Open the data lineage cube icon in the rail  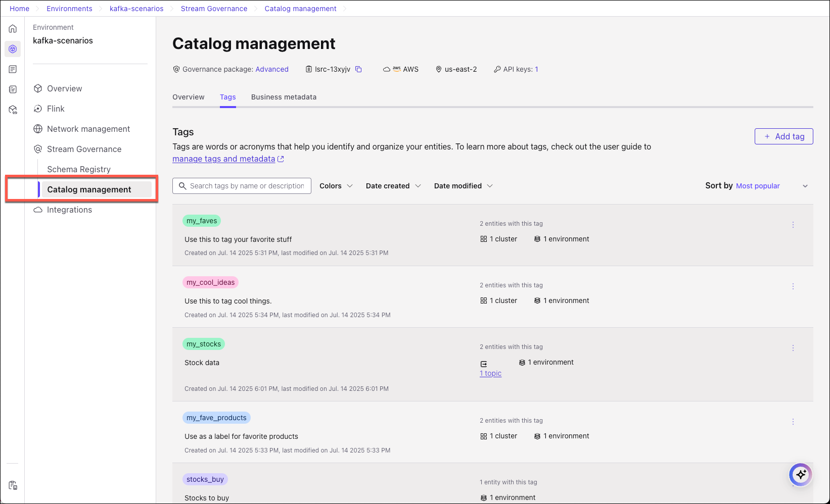coord(12,109)
